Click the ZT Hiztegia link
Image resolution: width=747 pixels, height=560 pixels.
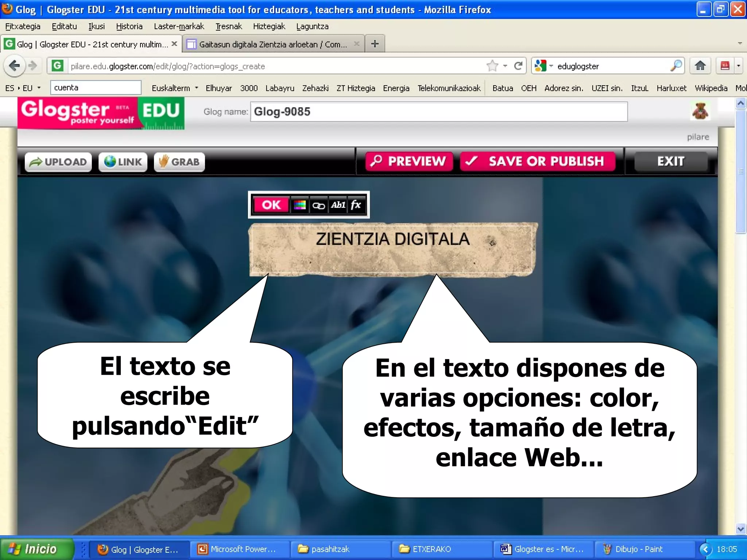pos(356,88)
